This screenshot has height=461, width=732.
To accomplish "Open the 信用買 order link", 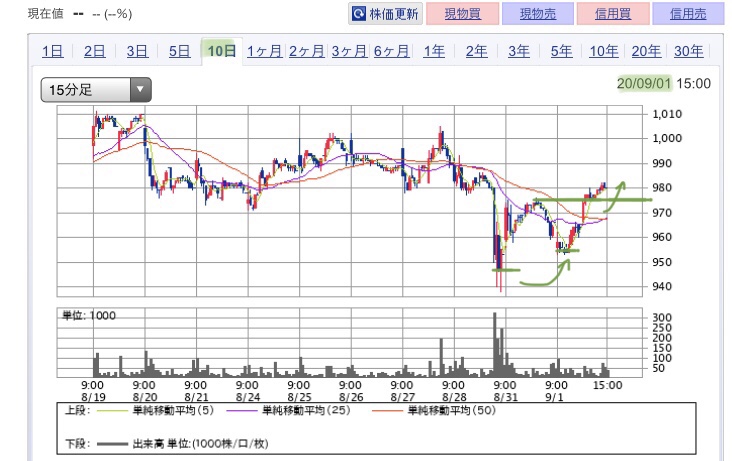I will [x=612, y=14].
